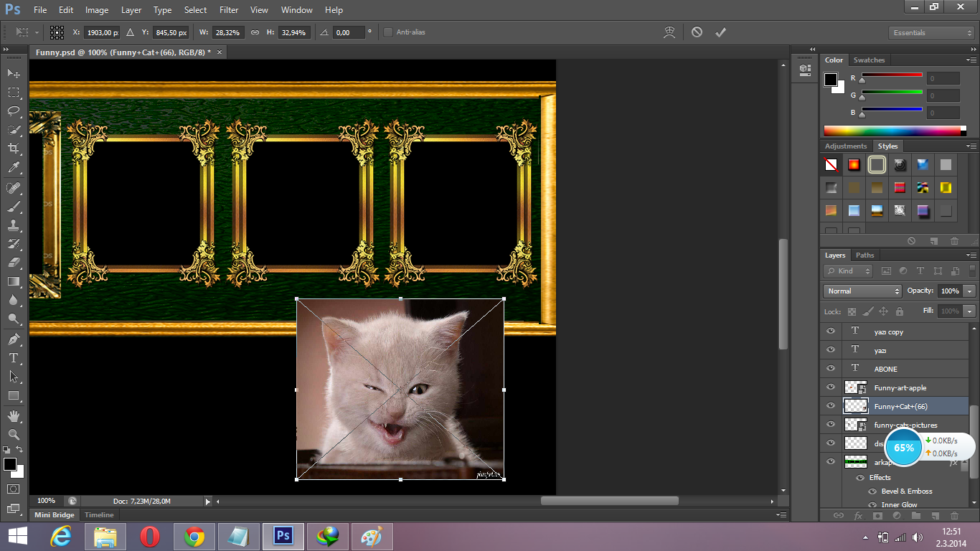Screen dimensions: 980x551
Task: Hide the Funny+Cat+(66) layer
Action: [831, 406]
